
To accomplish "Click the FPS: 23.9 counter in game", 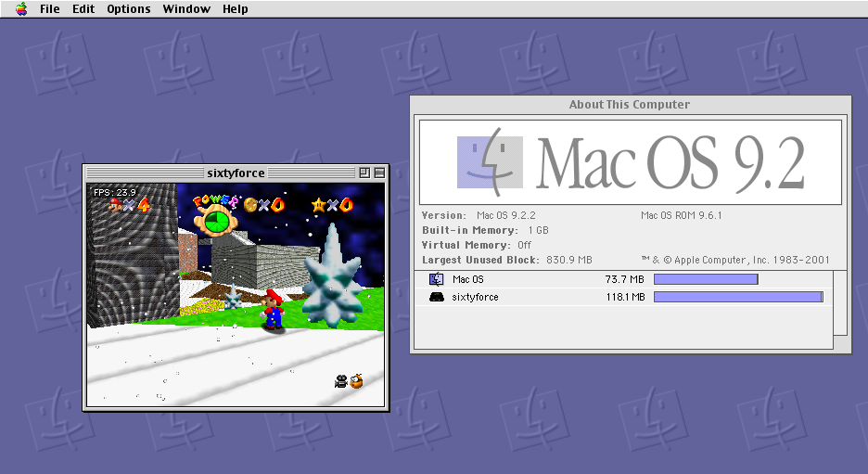I will [x=115, y=192].
